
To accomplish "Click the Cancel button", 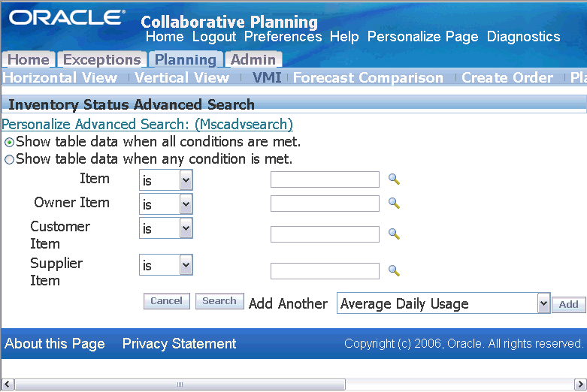I will (x=167, y=301).
